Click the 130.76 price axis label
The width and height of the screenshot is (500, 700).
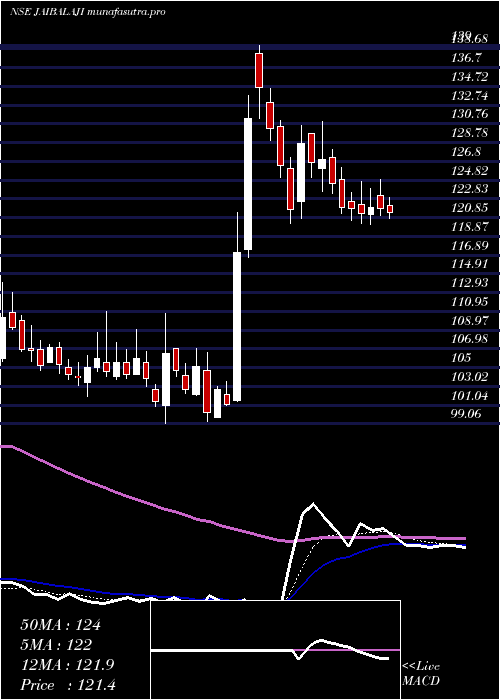point(470,114)
